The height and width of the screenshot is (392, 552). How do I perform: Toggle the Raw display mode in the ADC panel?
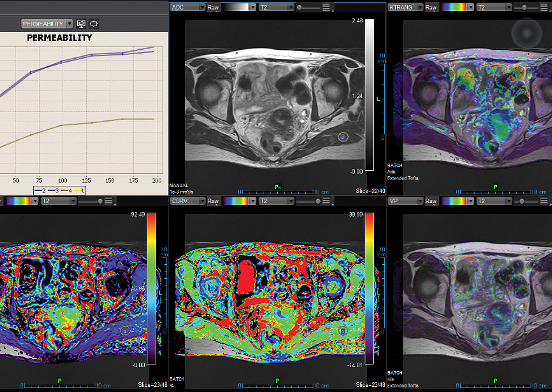click(x=213, y=7)
